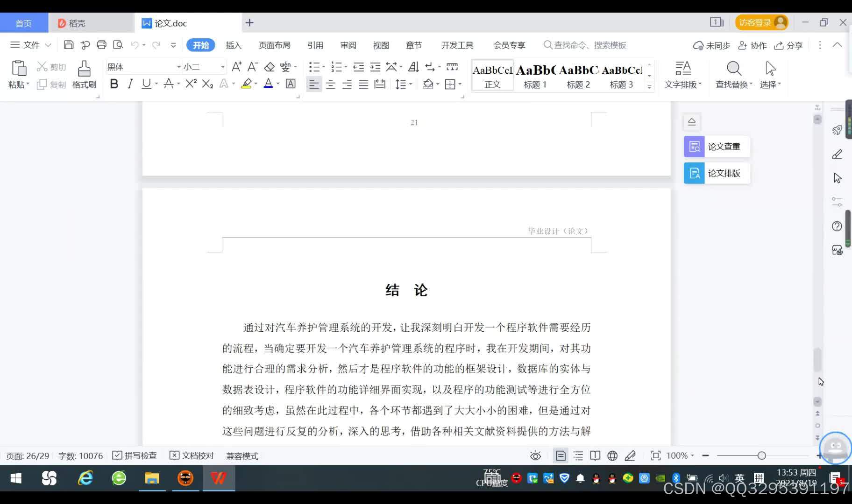Switch to the 引用 tab

[315, 45]
